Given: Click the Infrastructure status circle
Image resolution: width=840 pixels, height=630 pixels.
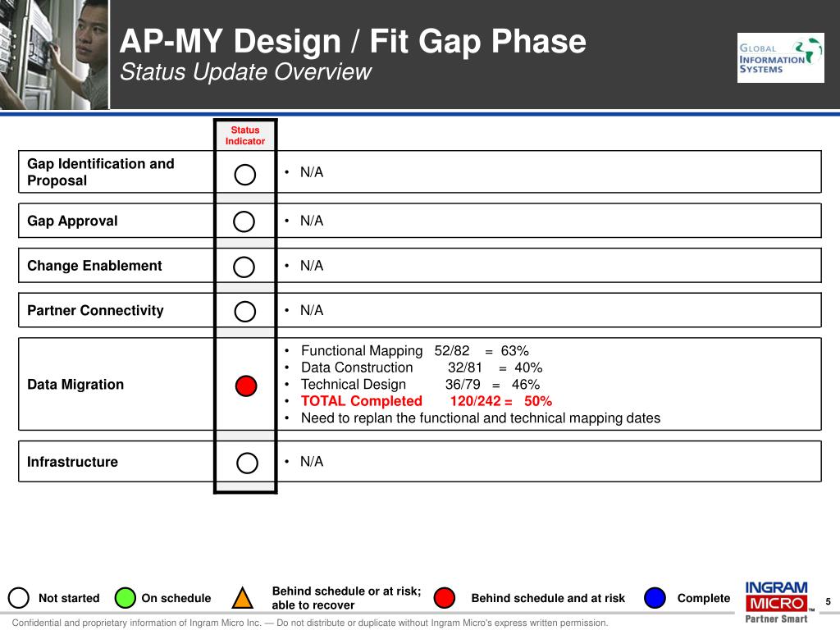Looking at the screenshot, I should coord(247,463).
